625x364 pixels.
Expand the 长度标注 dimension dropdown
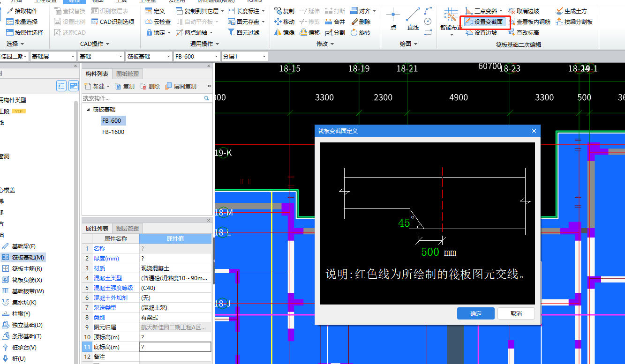tap(263, 11)
